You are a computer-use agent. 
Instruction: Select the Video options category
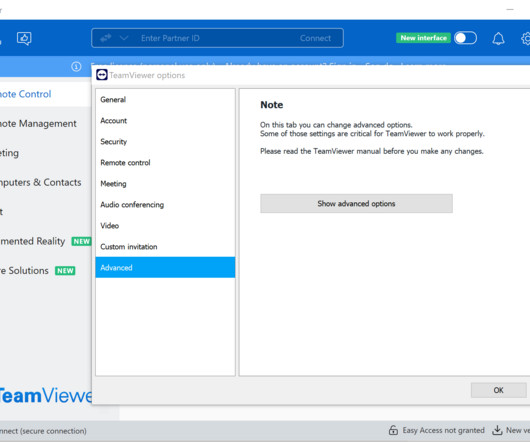tap(165, 225)
